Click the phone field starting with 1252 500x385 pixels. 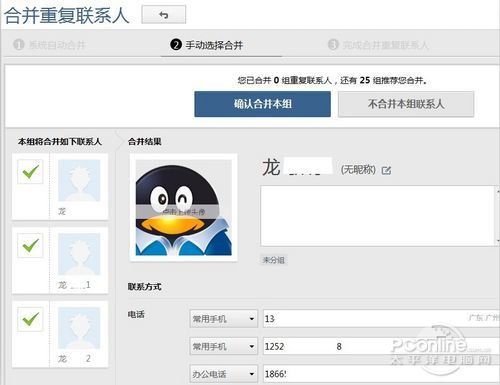pyautogui.click(x=381, y=346)
